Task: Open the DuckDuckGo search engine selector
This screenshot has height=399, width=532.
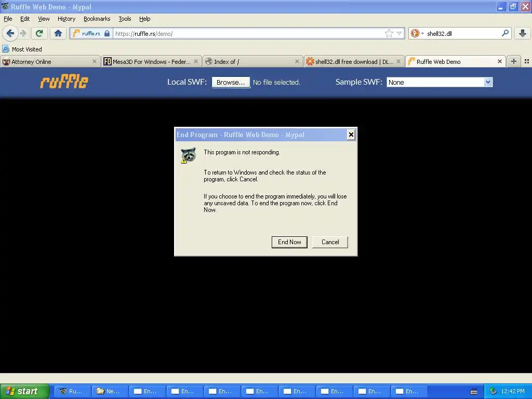Action: click(x=417, y=33)
